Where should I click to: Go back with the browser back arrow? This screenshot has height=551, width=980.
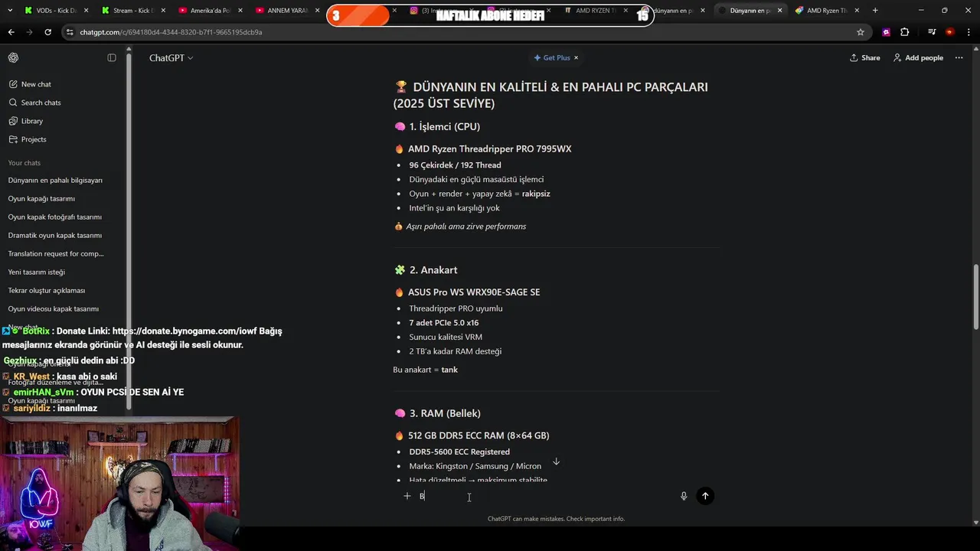click(x=11, y=32)
